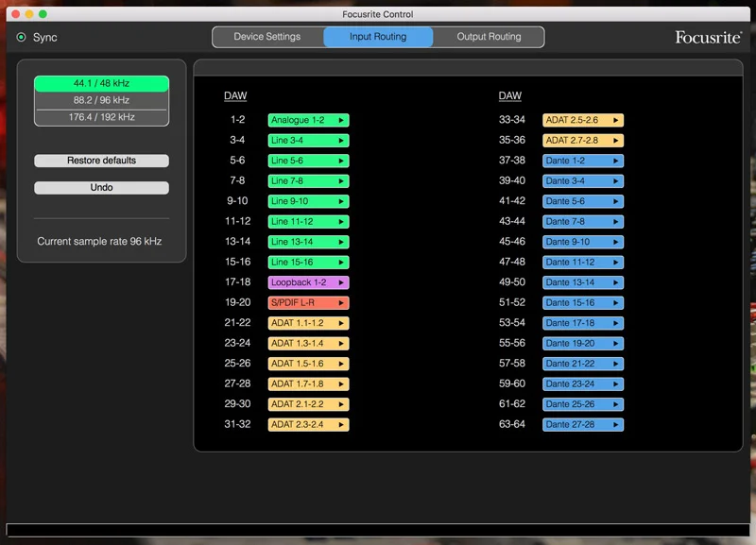Click the DAW channel label 31-32

click(238, 424)
